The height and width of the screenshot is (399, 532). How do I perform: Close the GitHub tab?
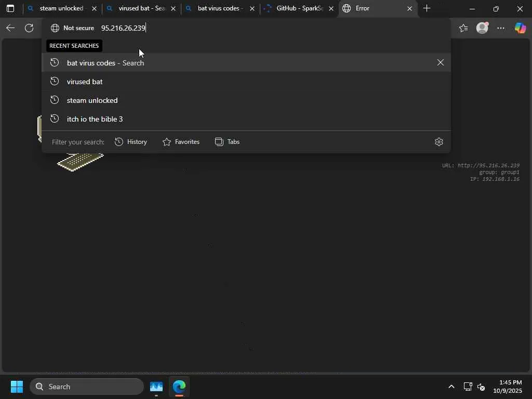[331, 8]
